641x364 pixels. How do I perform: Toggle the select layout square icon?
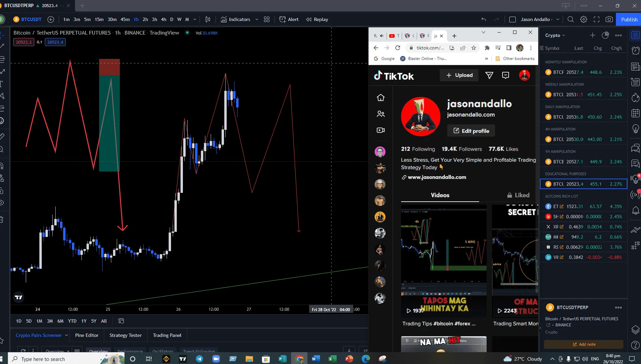(513, 19)
